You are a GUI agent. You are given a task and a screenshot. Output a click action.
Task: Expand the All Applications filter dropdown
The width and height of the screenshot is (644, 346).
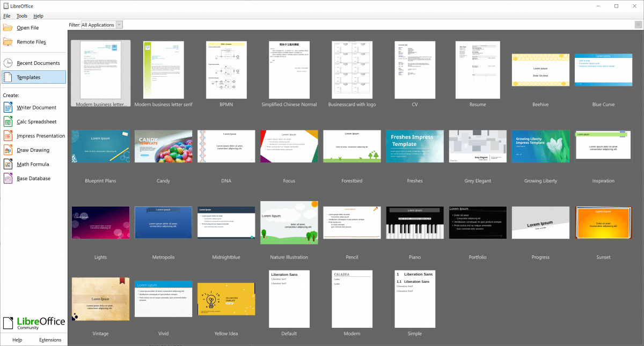pos(119,25)
